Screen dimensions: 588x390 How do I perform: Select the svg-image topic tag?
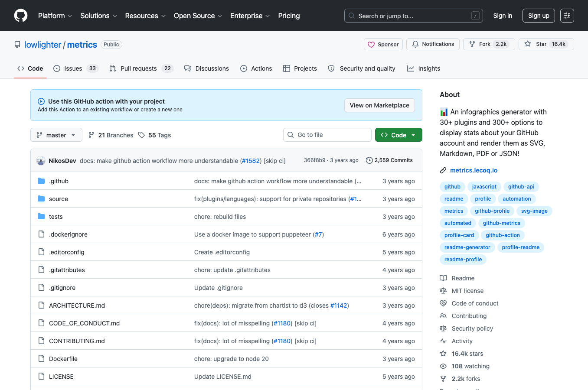(x=534, y=211)
